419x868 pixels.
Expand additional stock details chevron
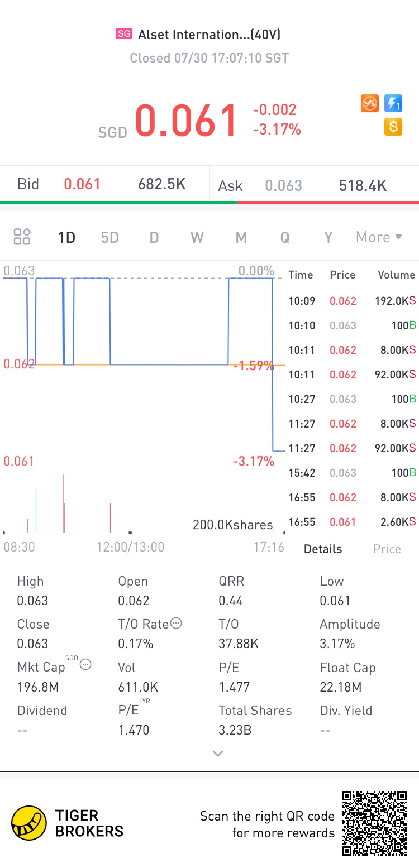click(x=218, y=754)
